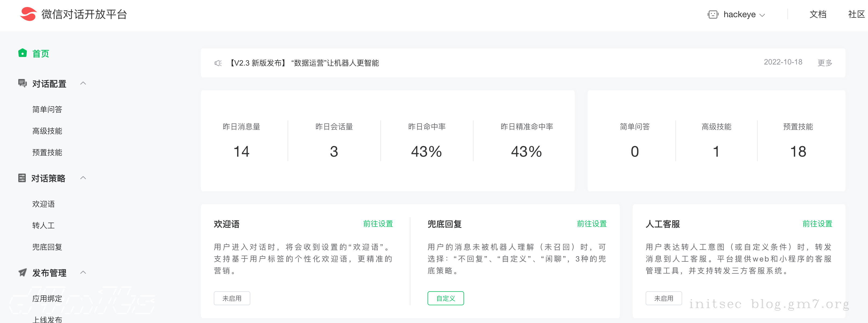The width and height of the screenshot is (868, 323).
Task: Click the 对话配置 chat bubble icon
Action: 23,83
